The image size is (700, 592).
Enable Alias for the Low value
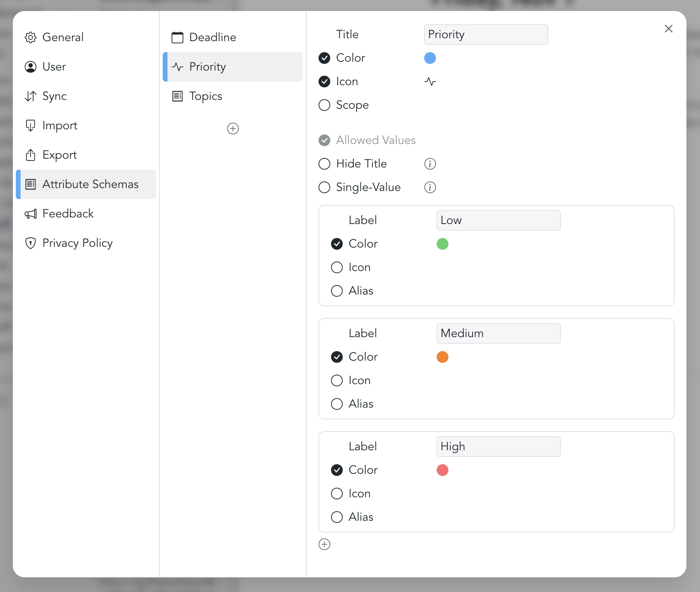(337, 291)
